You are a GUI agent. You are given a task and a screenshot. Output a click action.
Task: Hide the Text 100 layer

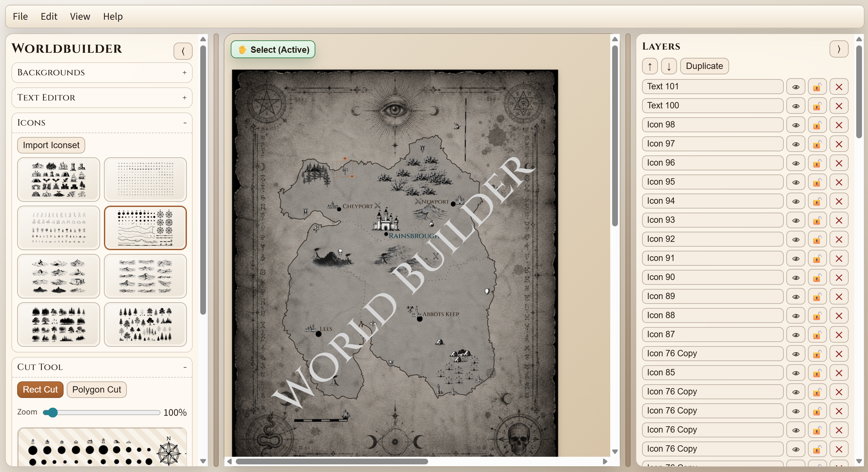796,106
